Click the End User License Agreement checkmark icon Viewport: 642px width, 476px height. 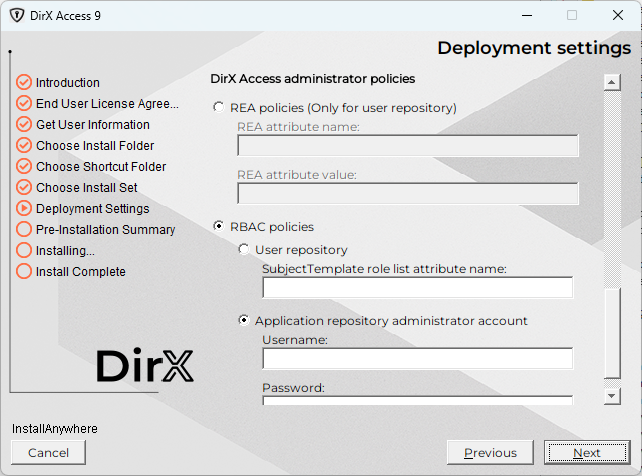pyautogui.click(x=24, y=104)
